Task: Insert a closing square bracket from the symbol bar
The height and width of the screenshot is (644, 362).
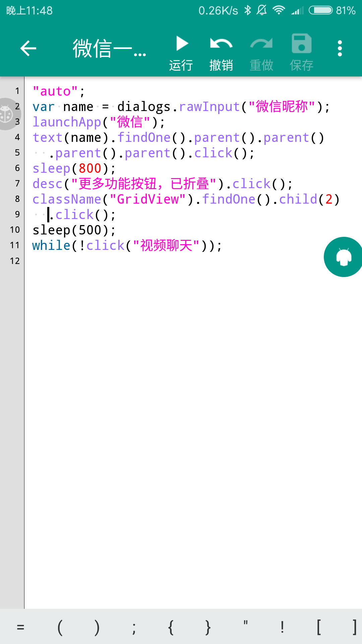Action: [354, 627]
